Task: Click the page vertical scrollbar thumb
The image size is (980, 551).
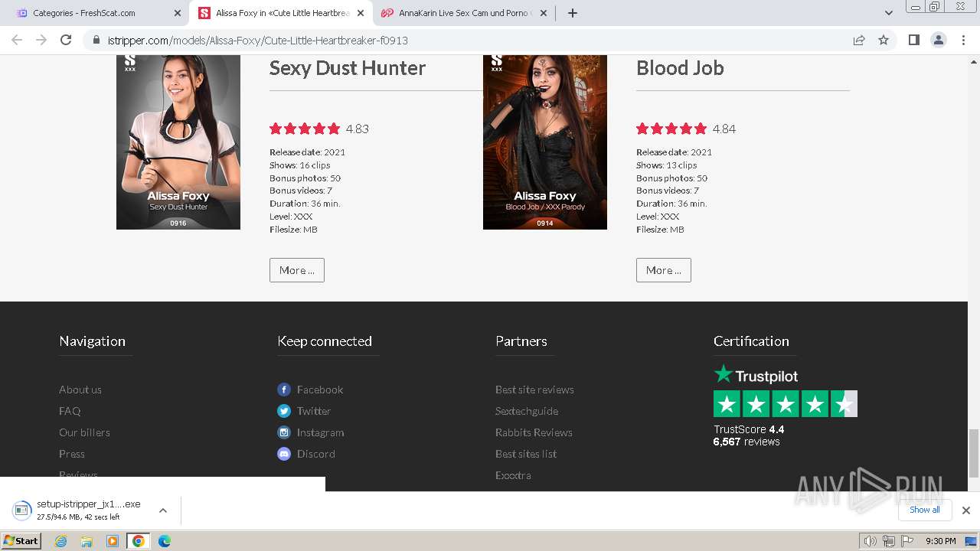Action: pos(974,452)
